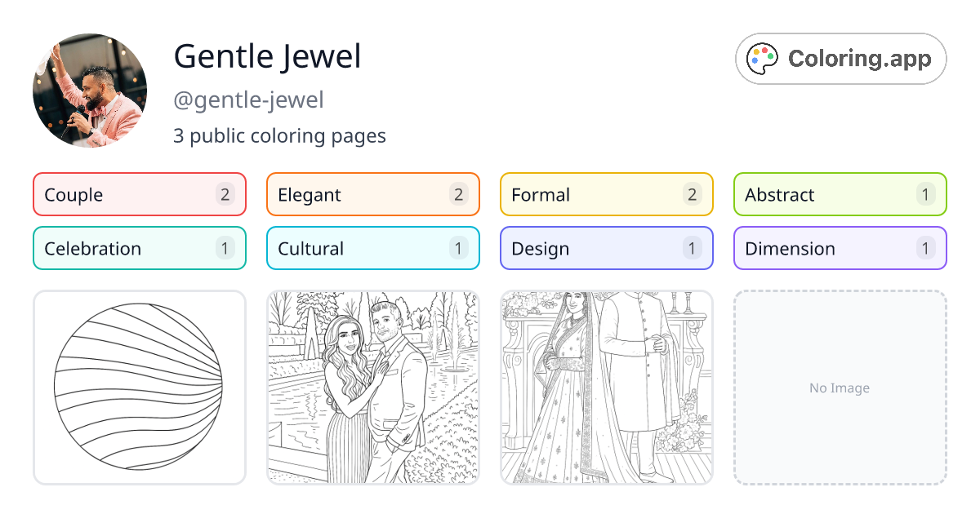Screen dimensions: 980x514
Task: Open the striped sphere coloring page
Action: [139, 388]
